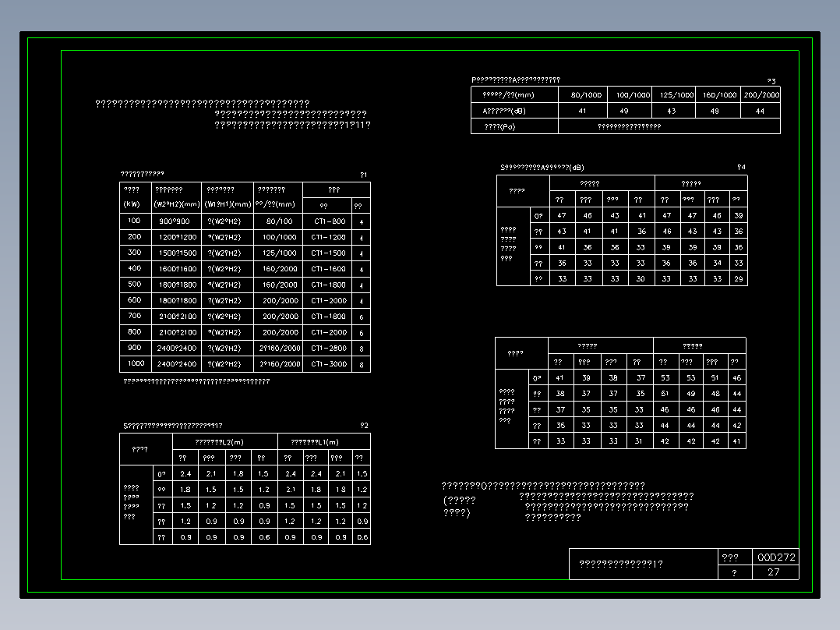This screenshot has width=840, height=630.
Task: Select the 1500?1500 dimension cell
Action: point(178,253)
